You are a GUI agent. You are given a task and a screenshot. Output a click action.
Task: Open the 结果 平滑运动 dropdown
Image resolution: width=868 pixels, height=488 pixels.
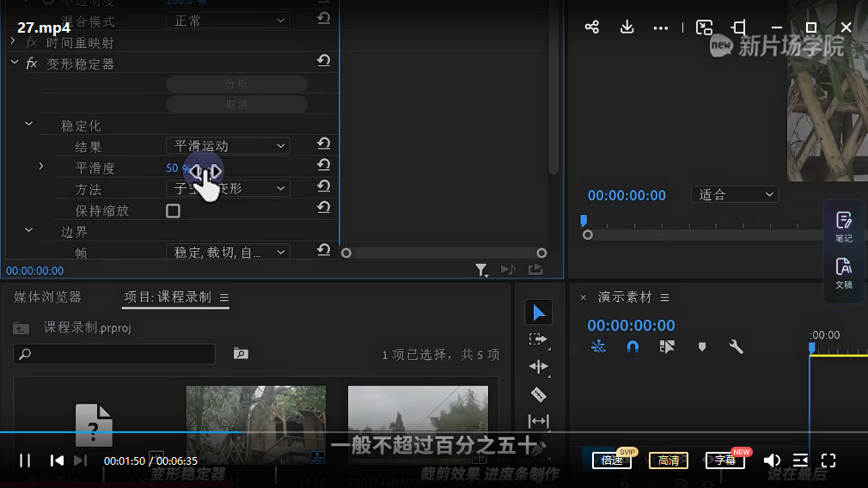point(228,145)
